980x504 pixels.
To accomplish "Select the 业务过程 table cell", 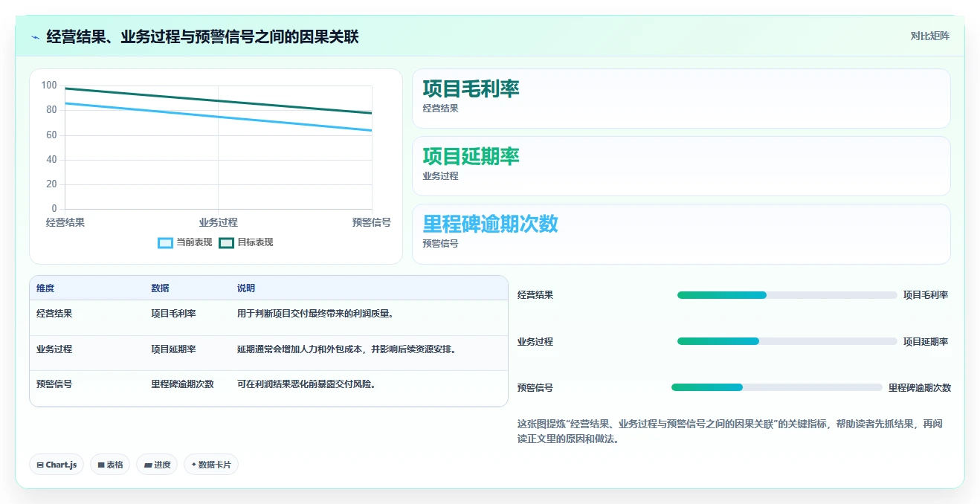I will click(54, 349).
